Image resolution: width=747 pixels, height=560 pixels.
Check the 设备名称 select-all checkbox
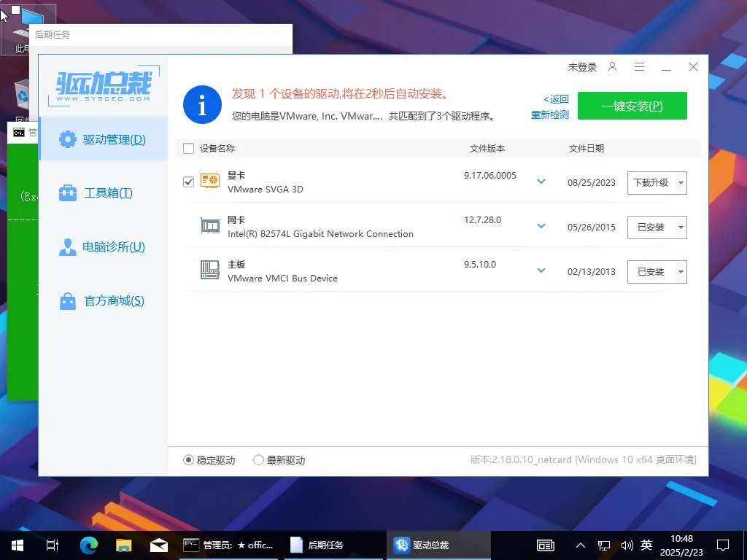click(187, 148)
